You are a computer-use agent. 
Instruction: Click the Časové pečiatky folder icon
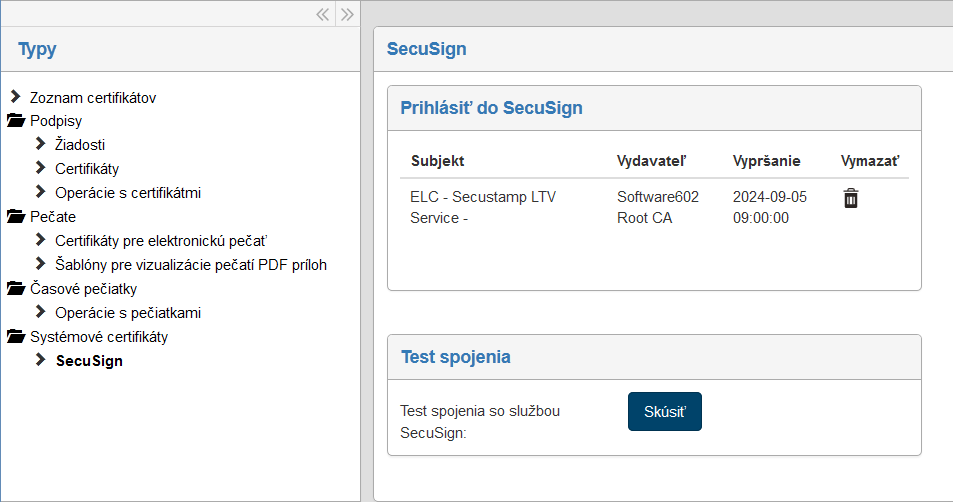15,289
